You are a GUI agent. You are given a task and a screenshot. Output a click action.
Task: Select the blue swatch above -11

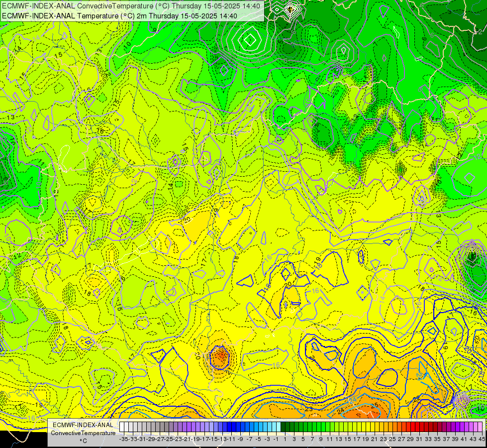point(229,427)
